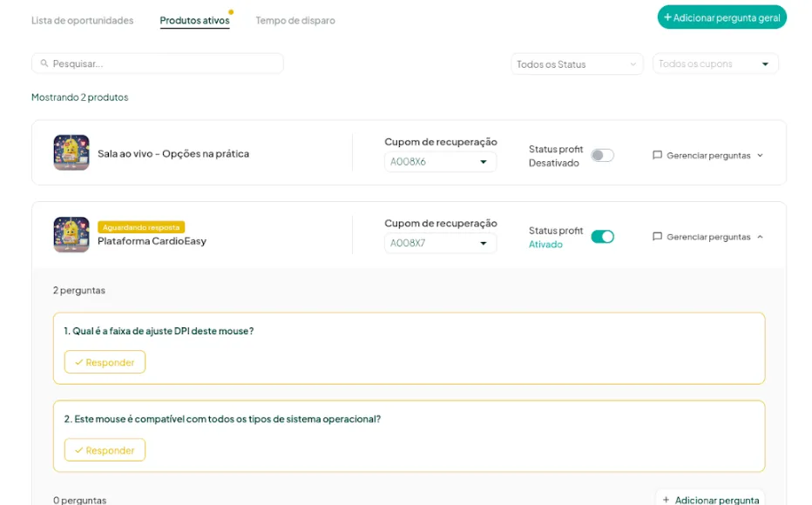Open the Todos os Status dropdown
Screen dimensions: 812x505
click(577, 64)
